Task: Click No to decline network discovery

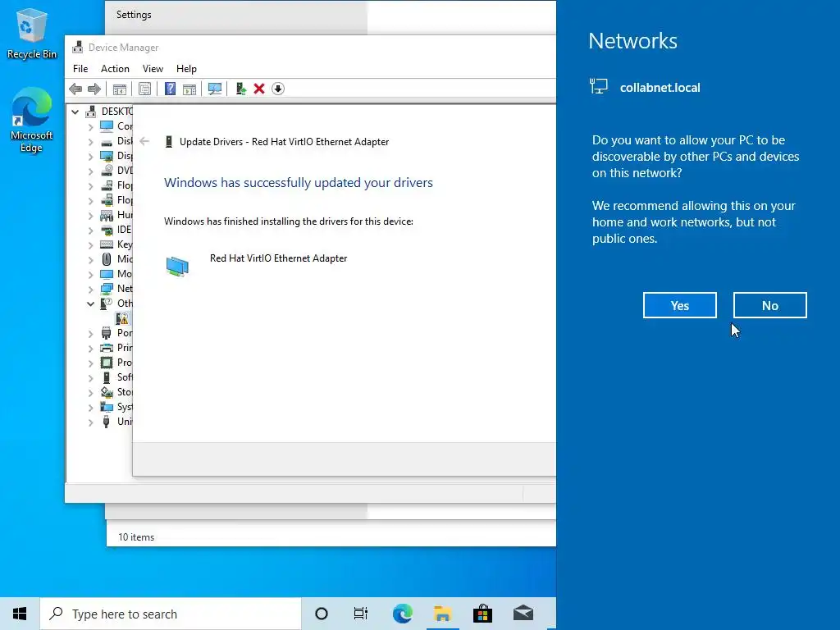Action: (x=769, y=305)
